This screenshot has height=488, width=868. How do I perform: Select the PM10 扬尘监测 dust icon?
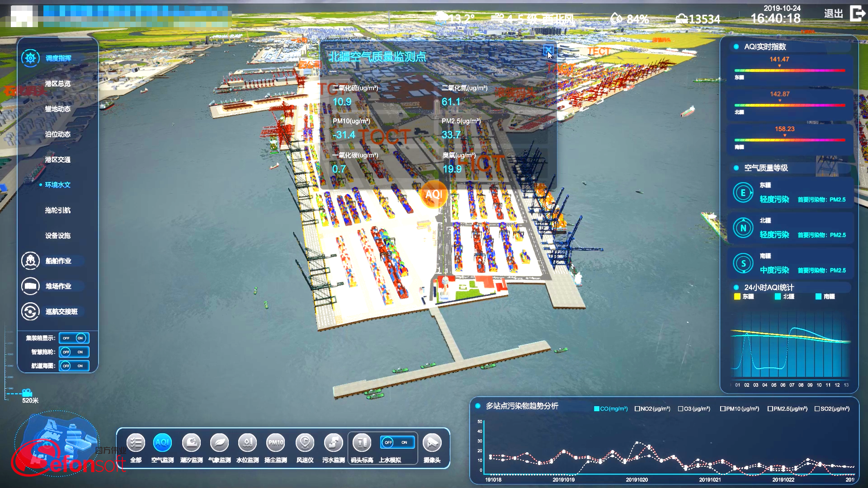(x=276, y=443)
